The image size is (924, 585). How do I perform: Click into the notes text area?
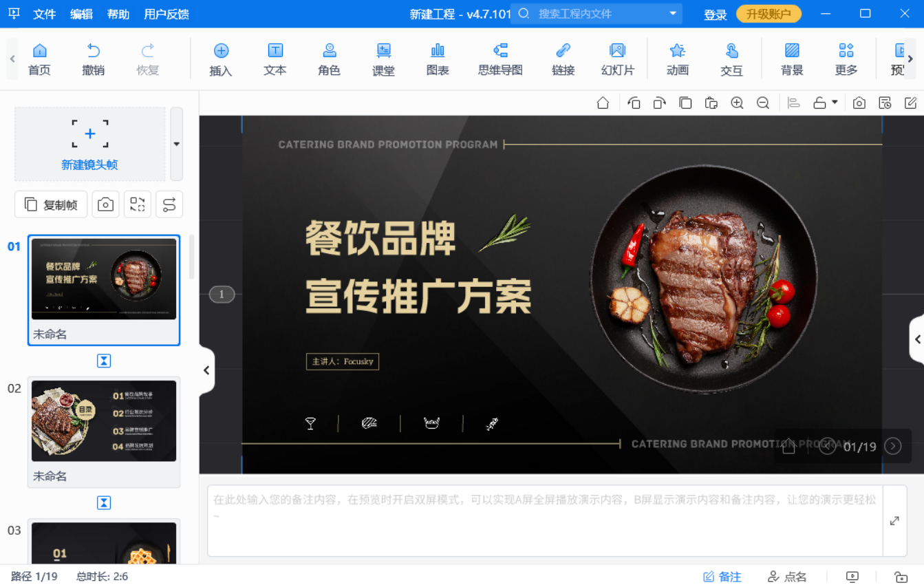(545, 521)
